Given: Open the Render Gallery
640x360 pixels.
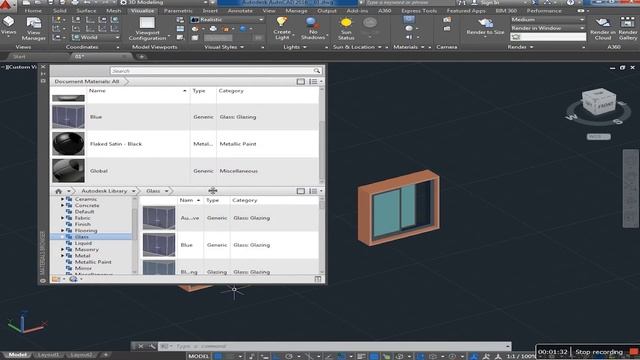Looking at the screenshot, I should click(628, 28).
